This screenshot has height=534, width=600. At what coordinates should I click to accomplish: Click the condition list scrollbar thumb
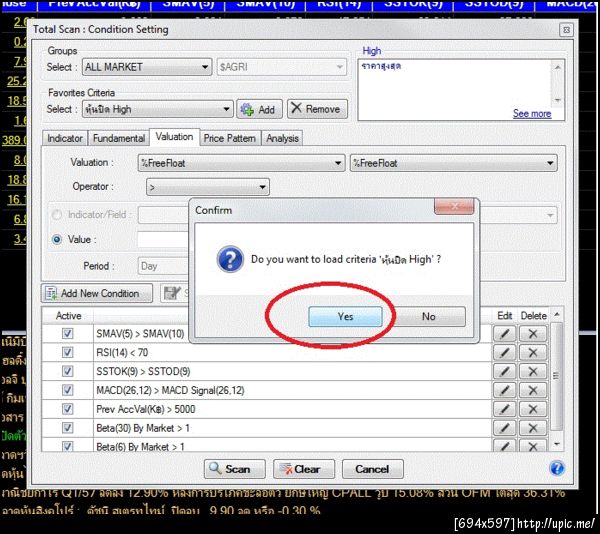(x=556, y=376)
